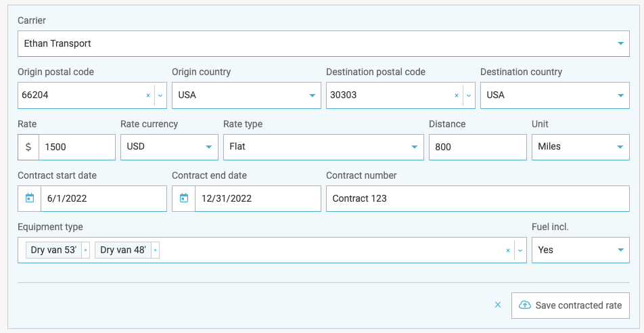Open the Fuel incl. Yes dropdown
644x333 pixels.
pyautogui.click(x=580, y=250)
